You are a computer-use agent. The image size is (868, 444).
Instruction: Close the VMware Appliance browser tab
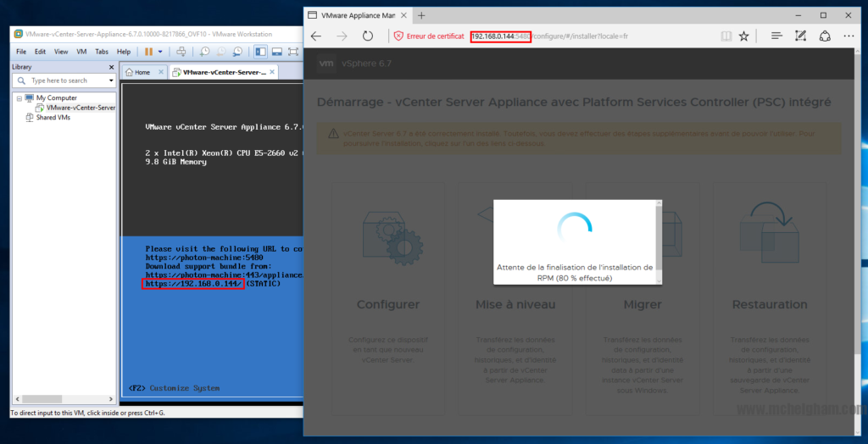tap(403, 15)
